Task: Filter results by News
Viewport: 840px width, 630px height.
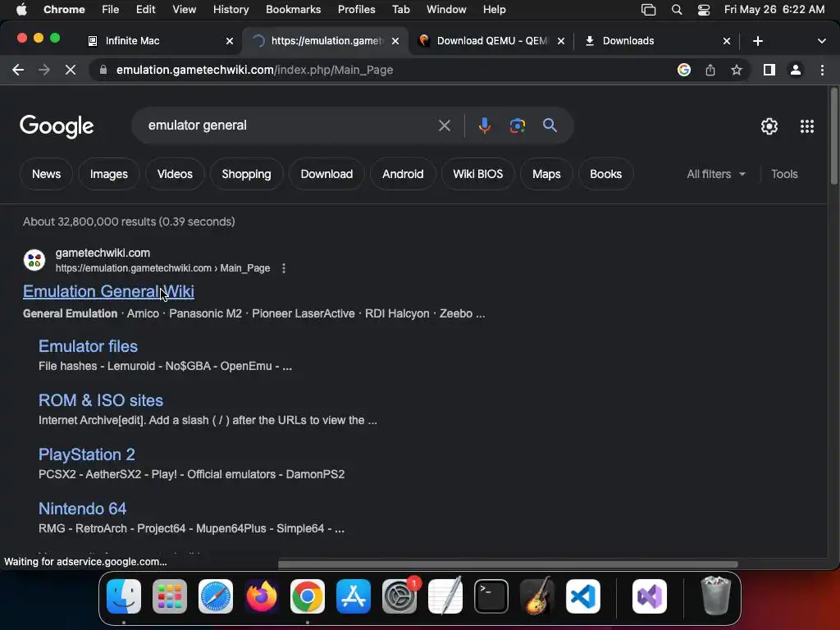Action: click(46, 174)
